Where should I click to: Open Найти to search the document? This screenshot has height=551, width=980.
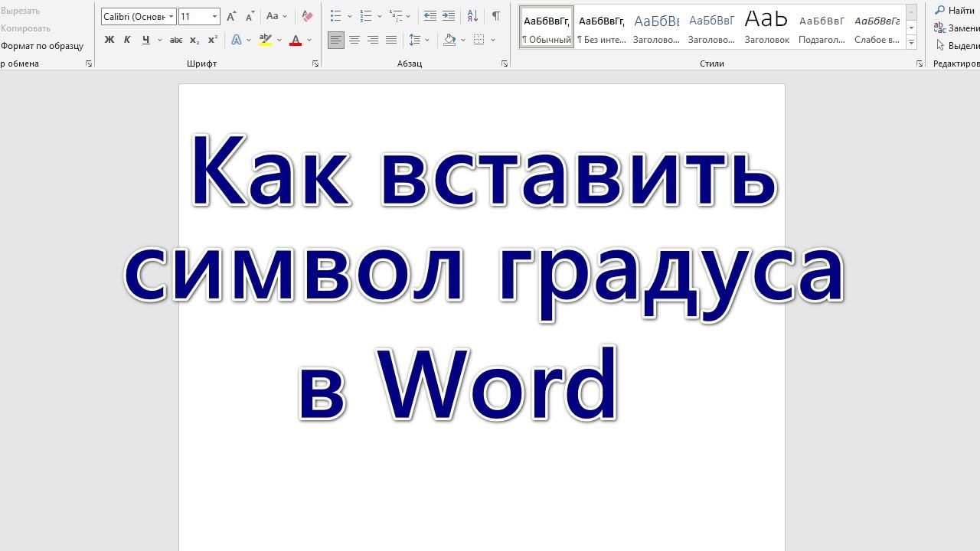coord(955,11)
